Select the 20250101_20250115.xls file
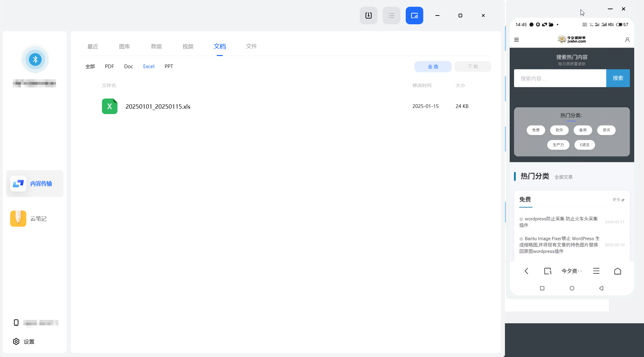Viewport: 644px width, 357px height. (x=158, y=106)
